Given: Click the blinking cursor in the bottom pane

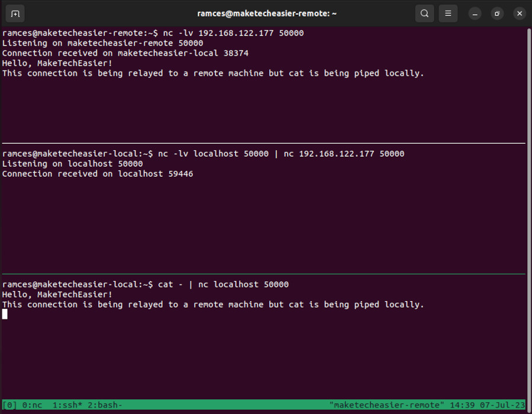Looking at the screenshot, I should pyautogui.click(x=5, y=314).
